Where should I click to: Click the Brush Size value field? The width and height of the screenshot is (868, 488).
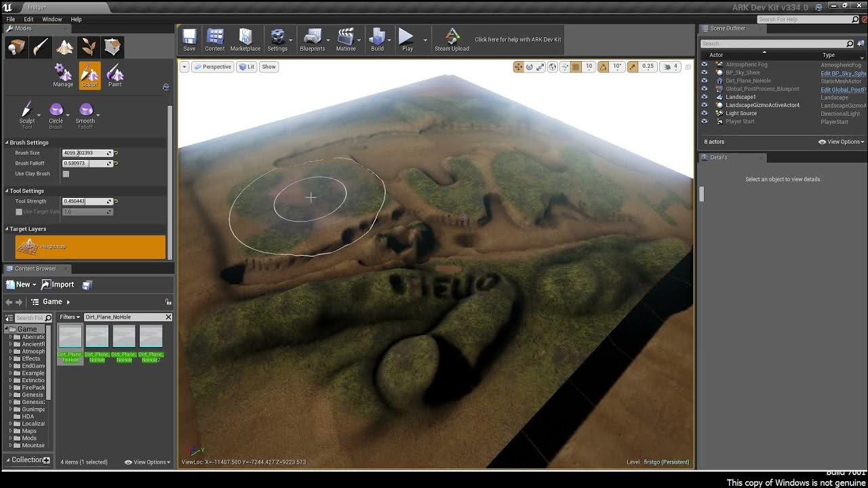pos(87,153)
